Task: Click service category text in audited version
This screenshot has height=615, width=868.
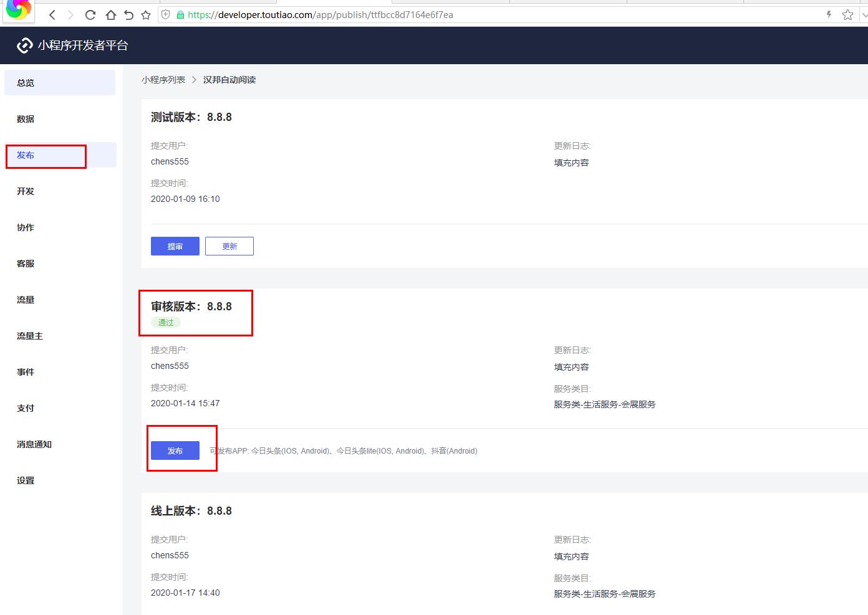Action: point(605,404)
